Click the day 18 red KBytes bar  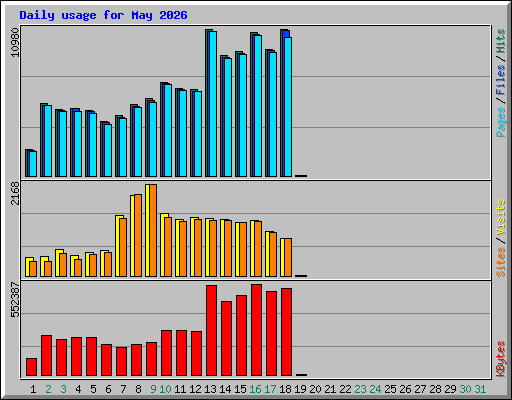pyautogui.click(x=286, y=332)
